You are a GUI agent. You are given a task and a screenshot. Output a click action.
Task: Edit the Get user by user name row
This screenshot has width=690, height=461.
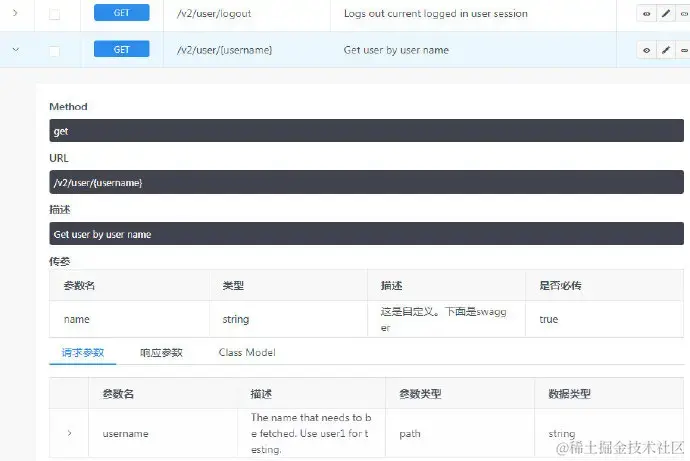666,50
